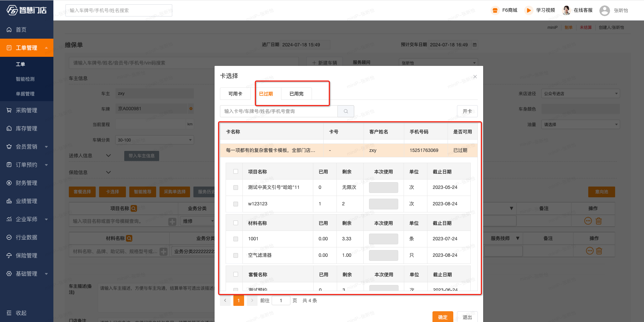This screenshot has width=644, height=322.
Task: Open the 车辆分类 30-100 dropdown
Action: pyautogui.click(x=154, y=140)
